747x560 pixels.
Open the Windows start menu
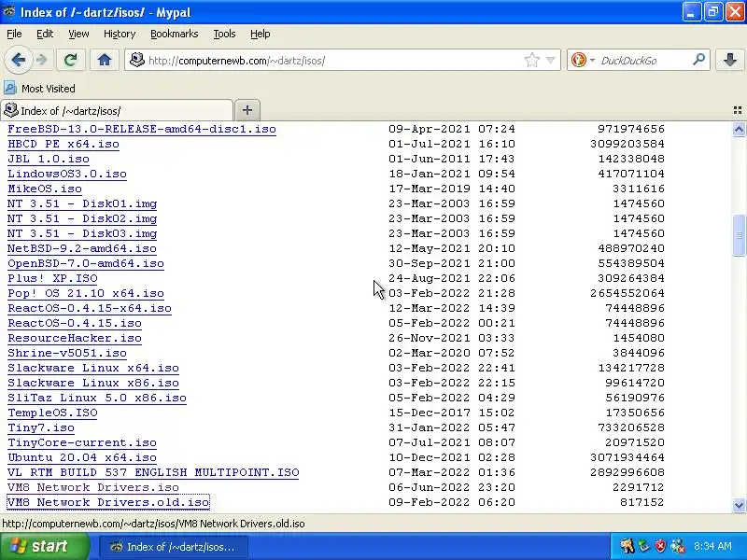[x=45, y=546]
